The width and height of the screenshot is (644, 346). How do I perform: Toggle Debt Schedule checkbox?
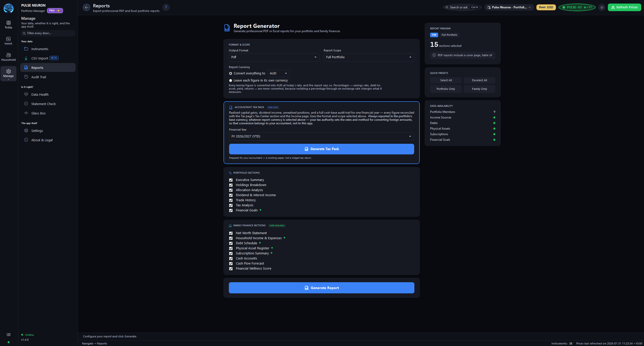231,243
